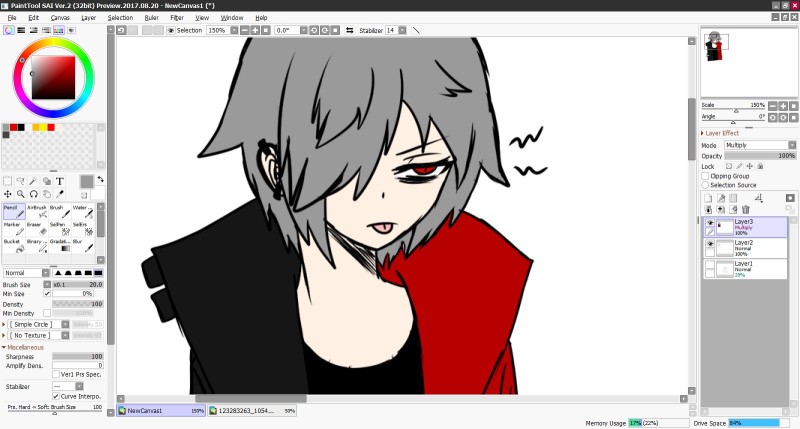Screen dimensions: 800x429
Task: Open the brush Stabilizer dropdown in tool options
Action: point(68,387)
